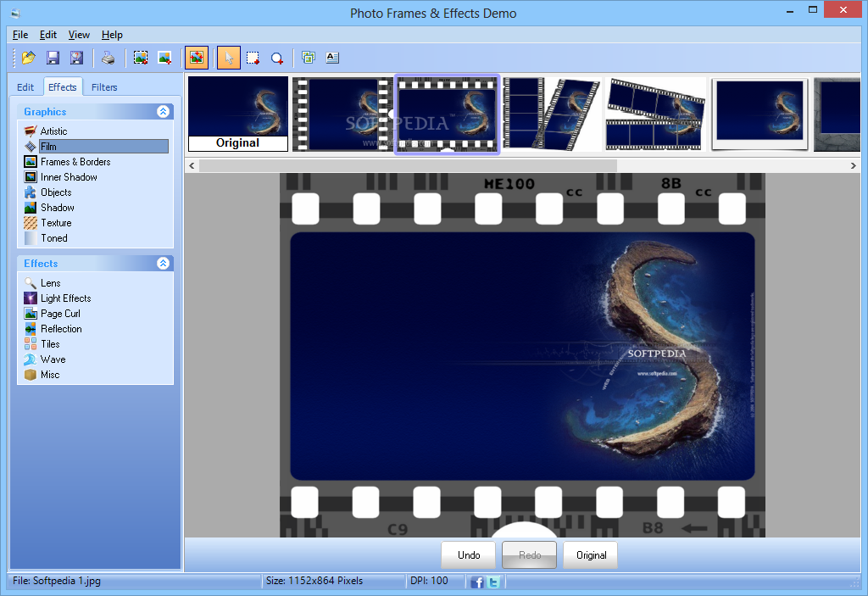
Task: Click the Light Effects icon
Action: point(31,298)
